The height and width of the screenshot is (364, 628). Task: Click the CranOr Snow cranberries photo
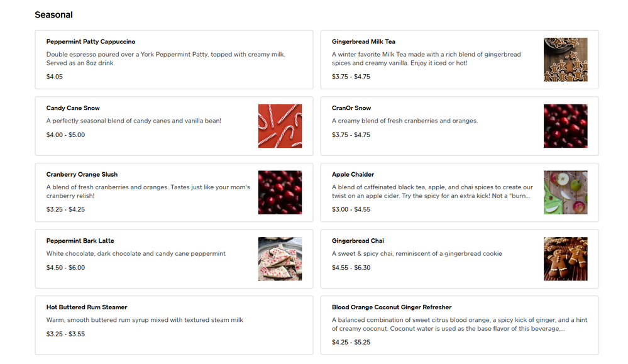coord(565,126)
